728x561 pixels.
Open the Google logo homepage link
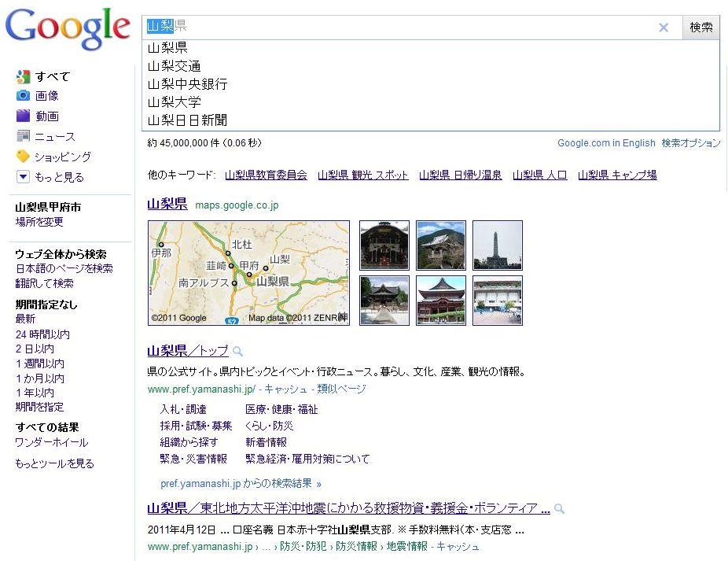pyautogui.click(x=68, y=29)
